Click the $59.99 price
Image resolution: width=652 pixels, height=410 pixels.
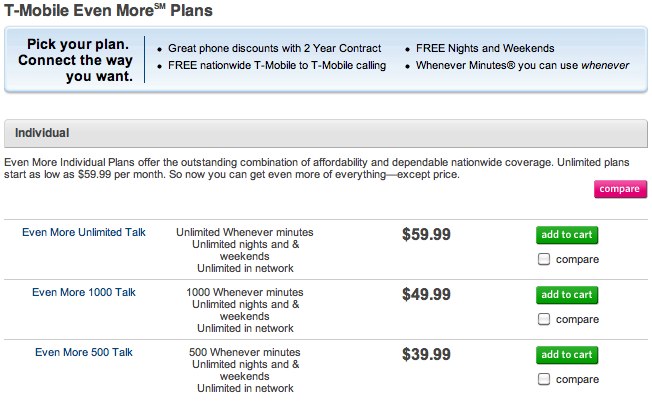click(426, 235)
